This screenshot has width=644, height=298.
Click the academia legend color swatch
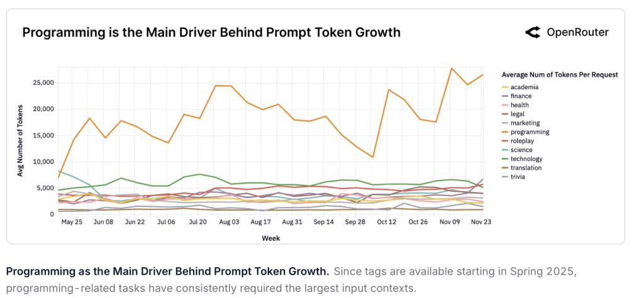[505, 87]
